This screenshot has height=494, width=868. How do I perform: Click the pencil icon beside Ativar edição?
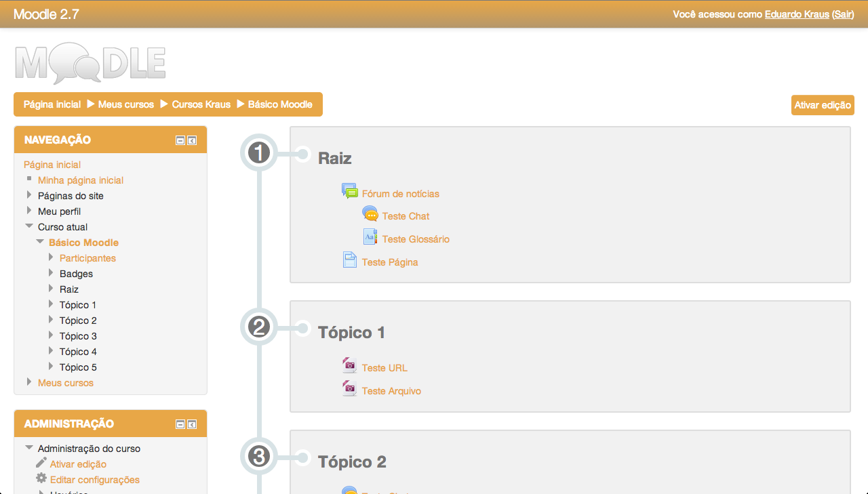tap(41, 463)
